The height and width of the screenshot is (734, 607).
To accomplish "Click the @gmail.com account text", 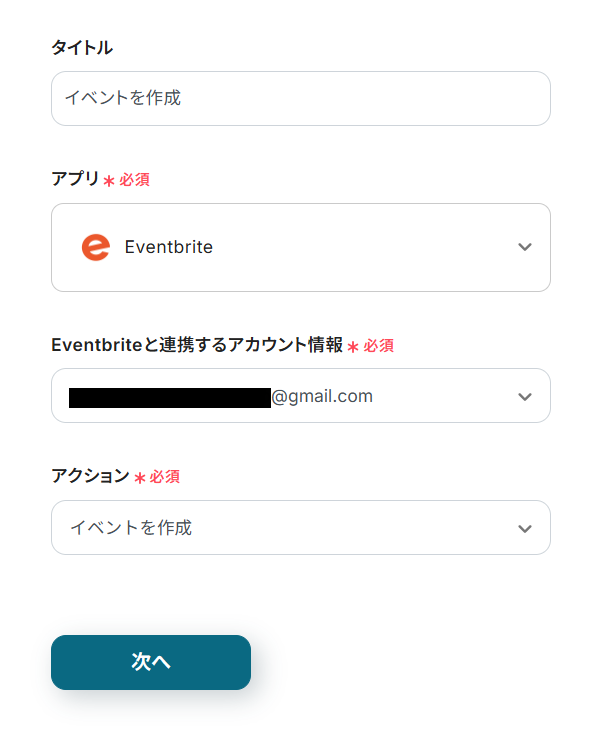I will 322,396.
